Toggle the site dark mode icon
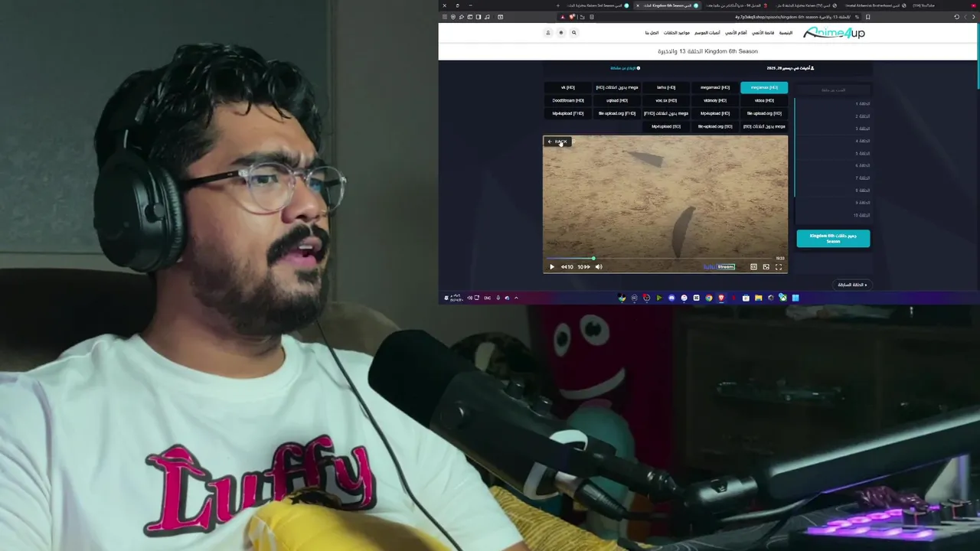 (x=560, y=33)
